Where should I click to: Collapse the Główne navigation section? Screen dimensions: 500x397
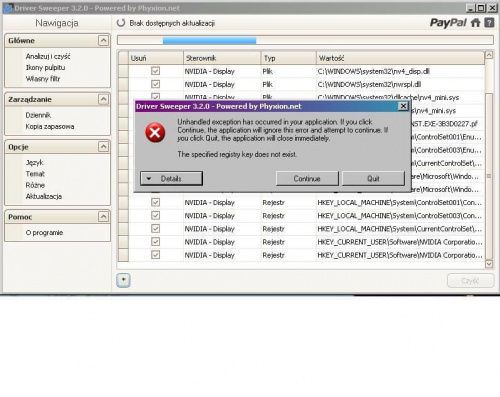(x=103, y=41)
